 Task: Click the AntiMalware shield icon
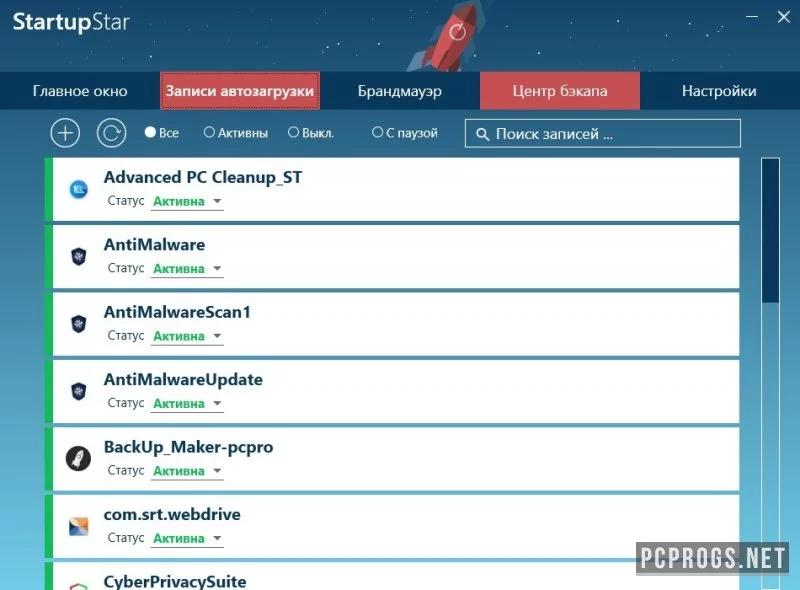click(79, 256)
